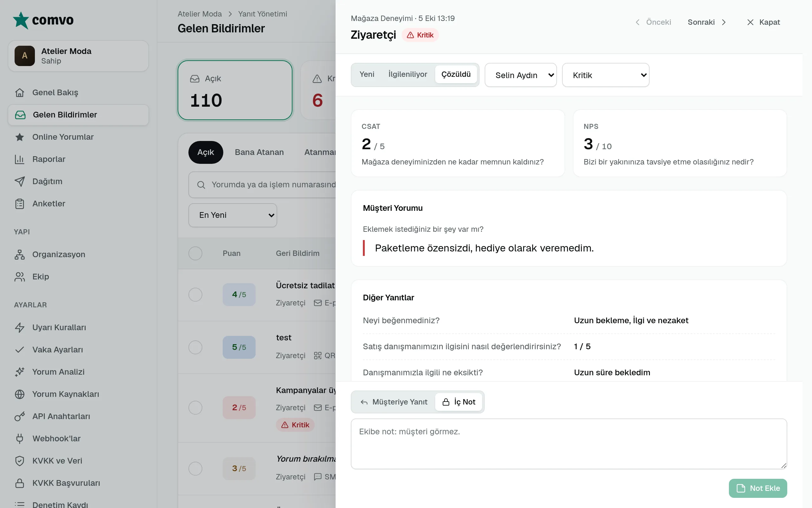Viewport: 812px width, 508px height.
Task: Select the checkbox for 3/5 feedback row
Action: pyautogui.click(x=195, y=468)
